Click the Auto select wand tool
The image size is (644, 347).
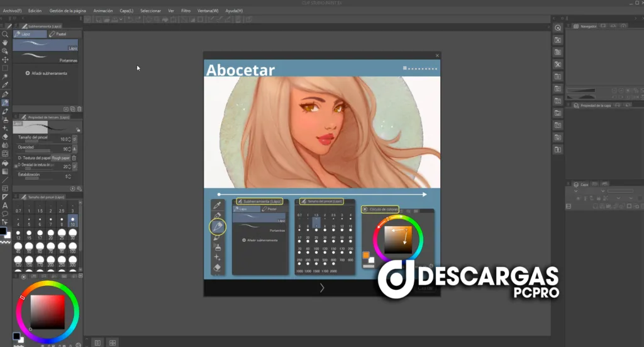(x=5, y=77)
